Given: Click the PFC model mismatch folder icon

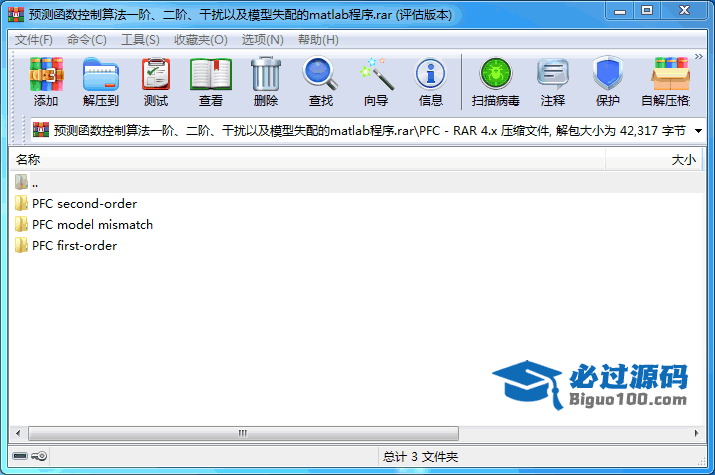Looking at the screenshot, I should (x=21, y=224).
